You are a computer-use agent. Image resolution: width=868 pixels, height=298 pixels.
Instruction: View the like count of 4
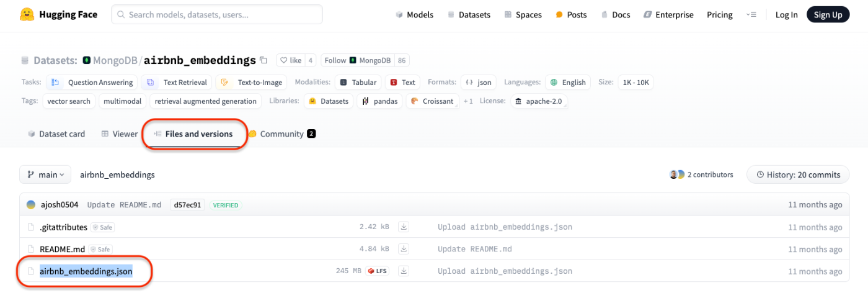tap(310, 60)
